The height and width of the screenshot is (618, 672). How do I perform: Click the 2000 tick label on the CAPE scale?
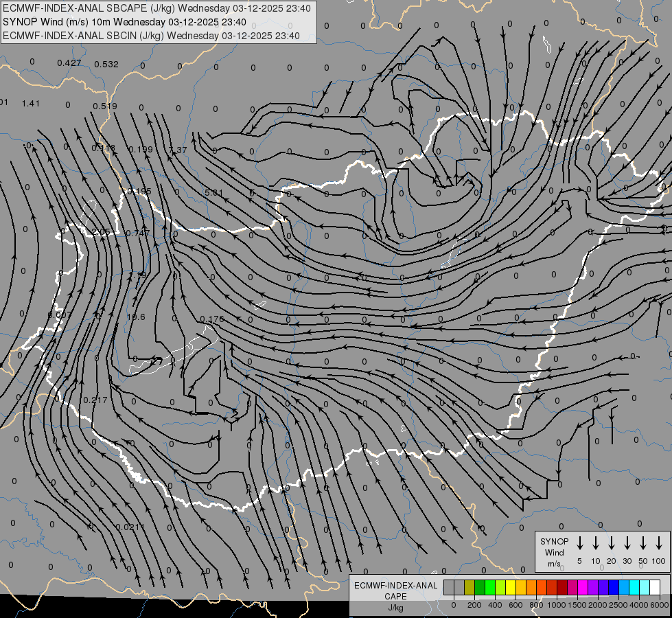[x=598, y=605]
